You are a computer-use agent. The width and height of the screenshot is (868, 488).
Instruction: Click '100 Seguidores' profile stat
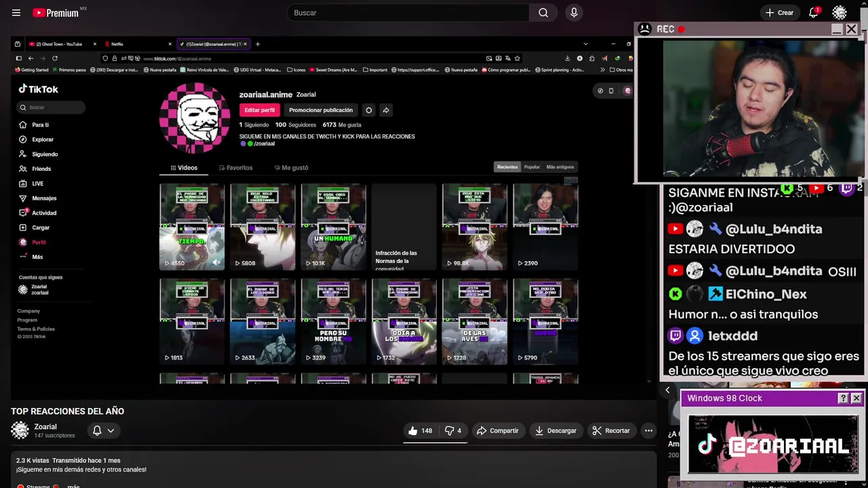point(296,125)
